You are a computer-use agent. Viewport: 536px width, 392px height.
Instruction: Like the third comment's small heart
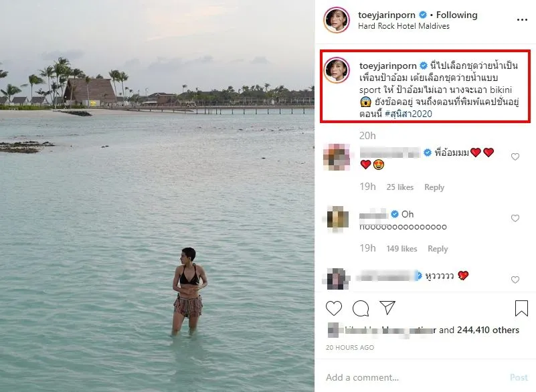(515, 280)
